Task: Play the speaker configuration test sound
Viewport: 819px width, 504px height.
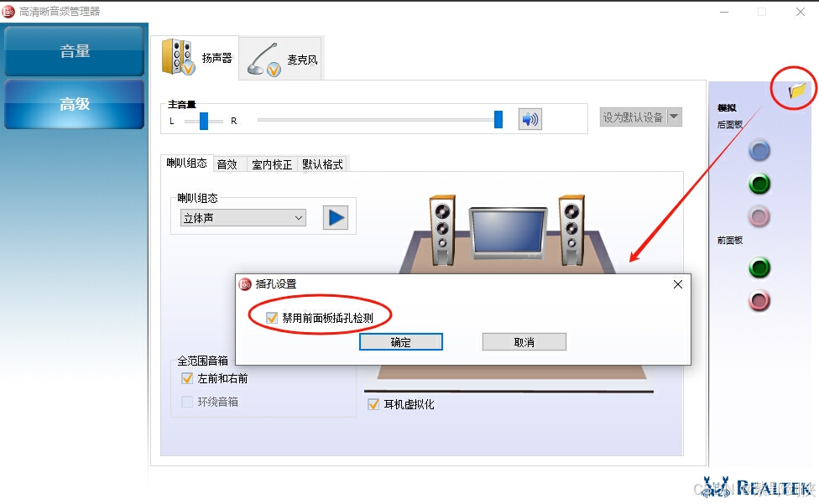Action: click(x=336, y=217)
